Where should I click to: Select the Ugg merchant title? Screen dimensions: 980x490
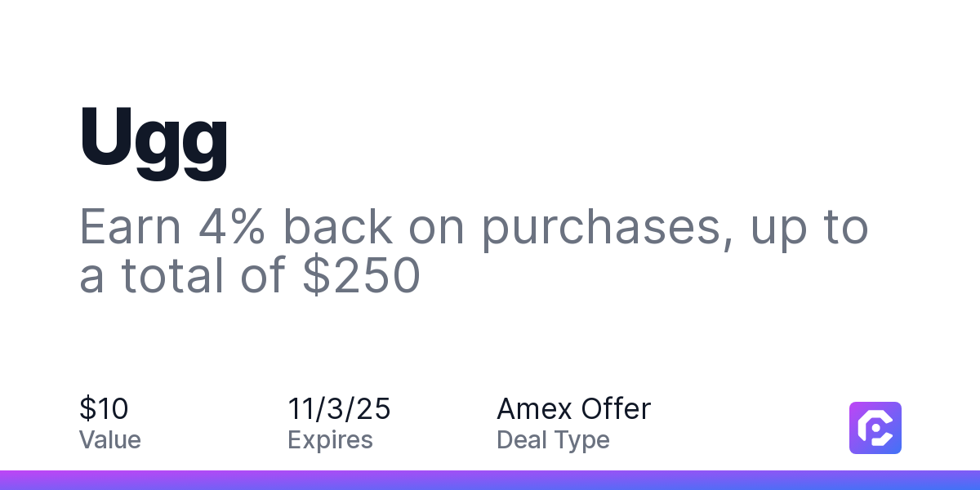[154, 140]
